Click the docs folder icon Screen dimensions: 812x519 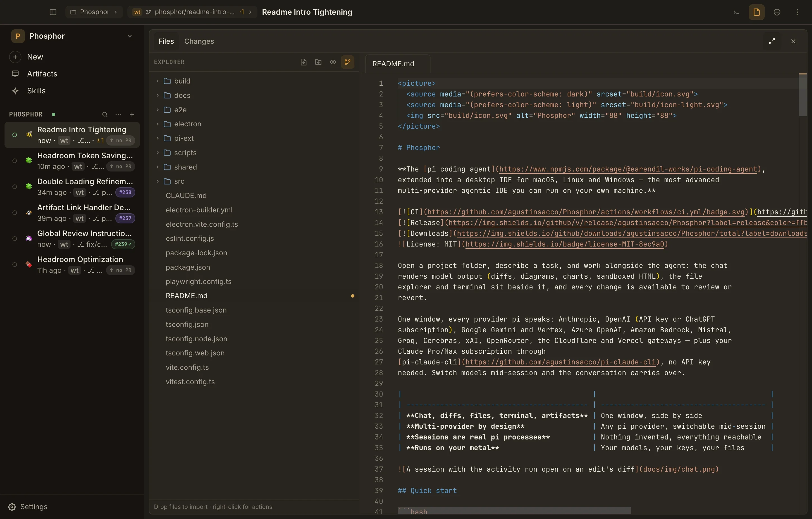point(167,96)
